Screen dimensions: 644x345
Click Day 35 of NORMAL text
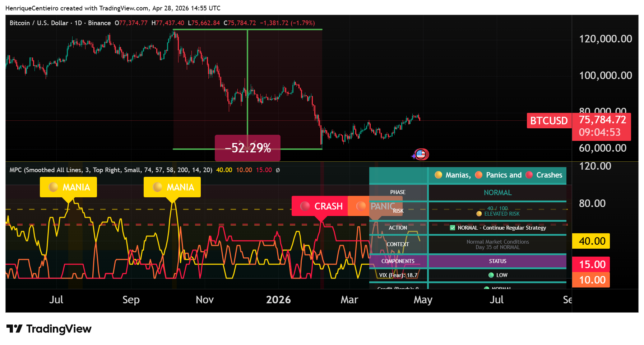pyautogui.click(x=497, y=247)
